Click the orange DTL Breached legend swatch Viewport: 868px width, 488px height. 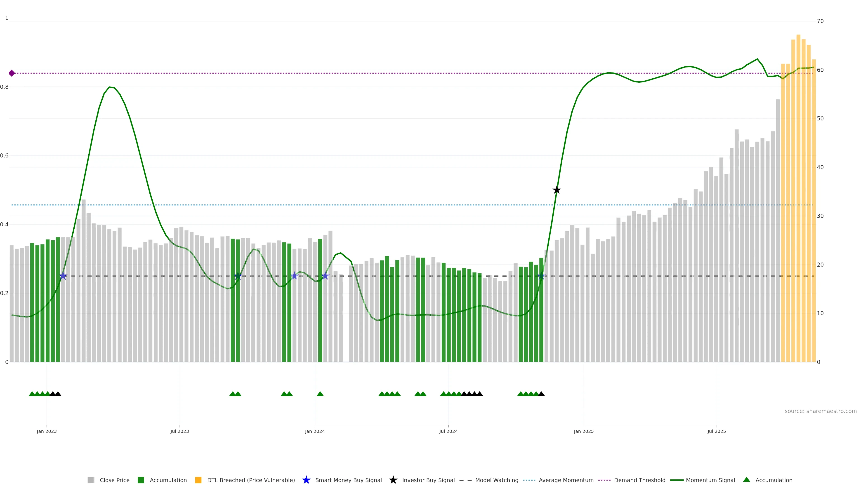tap(198, 480)
